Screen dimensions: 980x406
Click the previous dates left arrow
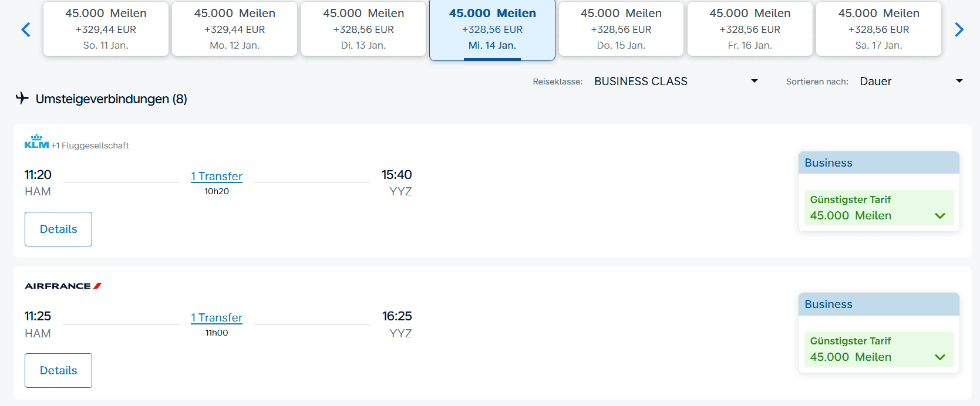click(26, 29)
